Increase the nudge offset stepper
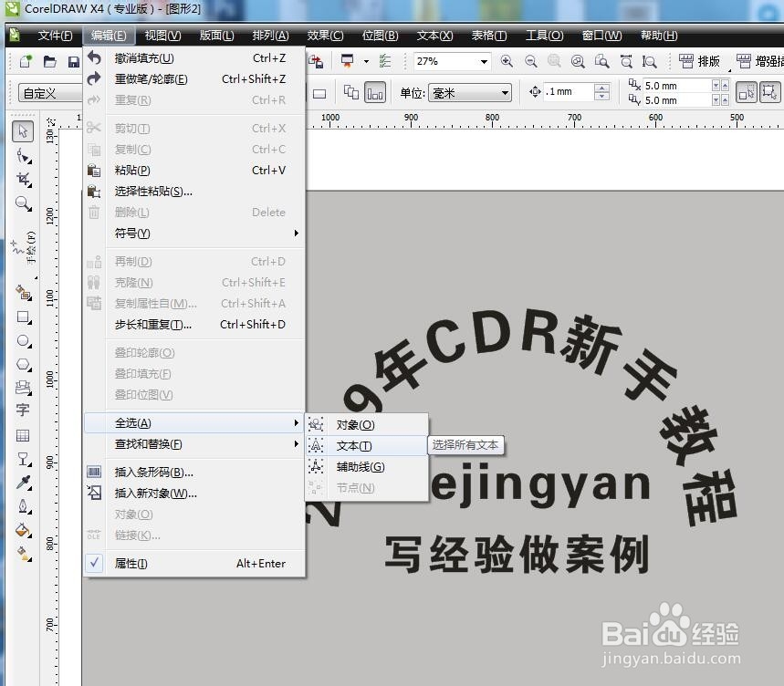The height and width of the screenshot is (686, 784). click(x=602, y=88)
